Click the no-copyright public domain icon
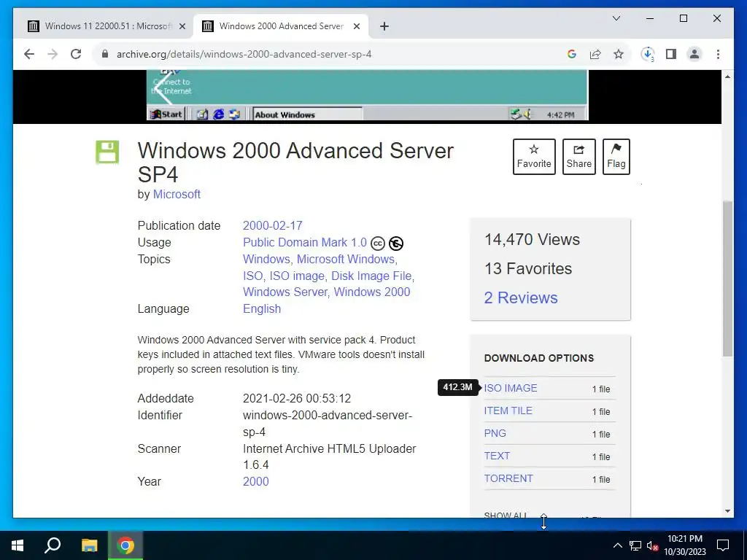This screenshot has height=560, width=747. pos(396,244)
